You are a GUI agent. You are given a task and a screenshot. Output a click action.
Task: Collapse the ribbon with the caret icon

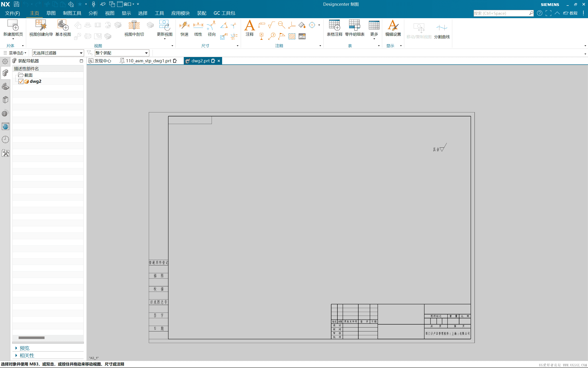[x=557, y=13]
